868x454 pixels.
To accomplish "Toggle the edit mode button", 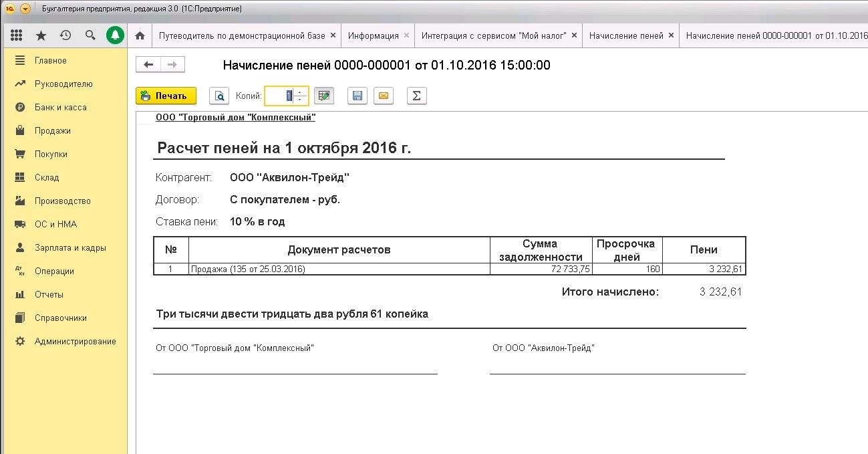I will click(x=324, y=96).
